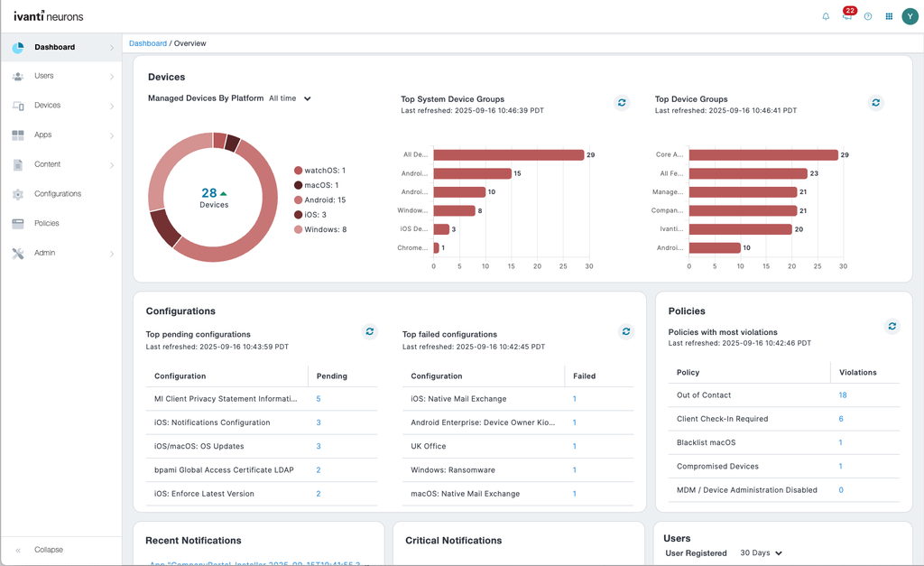
Task: Open violations count 6 for Client Check-In Required
Action: [841, 419]
